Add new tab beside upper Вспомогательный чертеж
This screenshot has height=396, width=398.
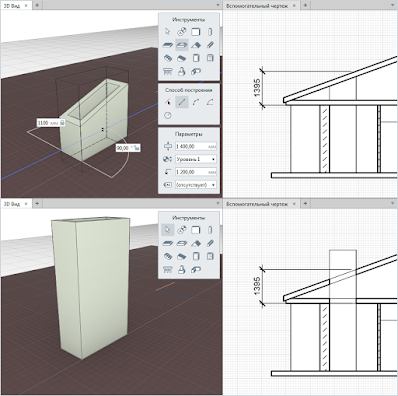point(305,5)
